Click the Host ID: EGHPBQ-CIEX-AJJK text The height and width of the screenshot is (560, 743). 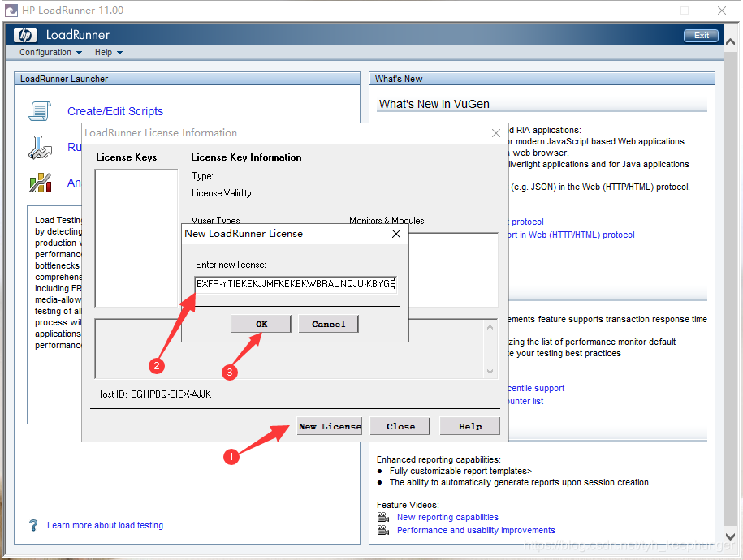click(153, 394)
